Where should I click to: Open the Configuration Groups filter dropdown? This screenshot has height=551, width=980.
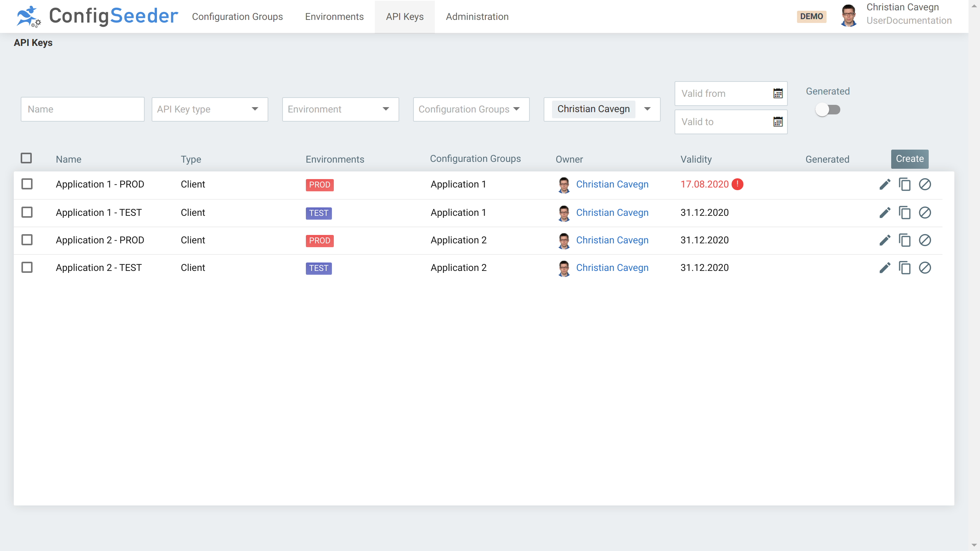(x=471, y=109)
